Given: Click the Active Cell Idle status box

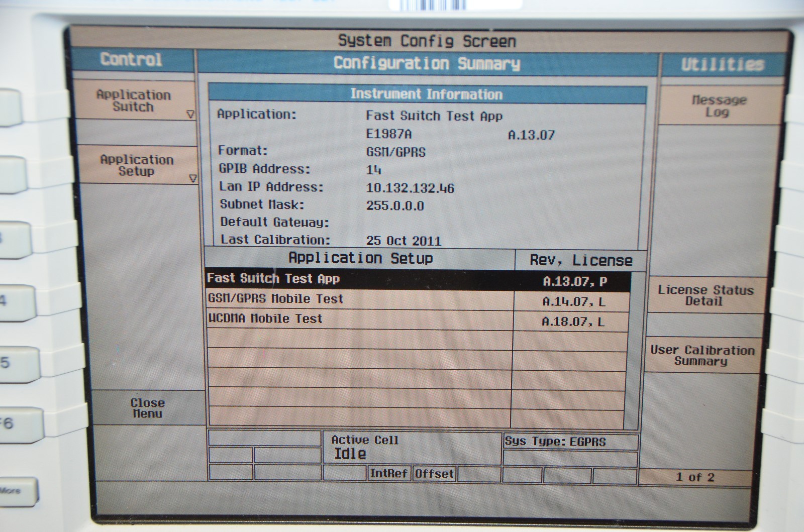Looking at the screenshot, I should (x=411, y=448).
